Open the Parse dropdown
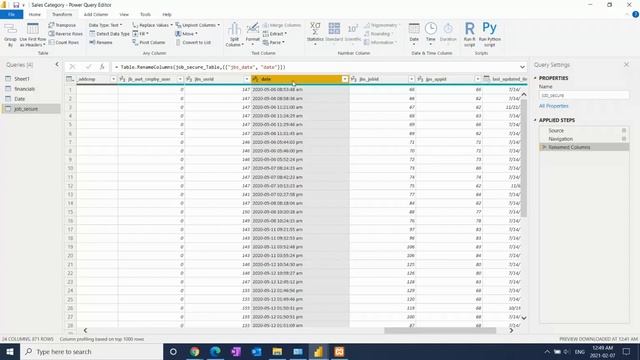640x360 pixels. point(273,42)
